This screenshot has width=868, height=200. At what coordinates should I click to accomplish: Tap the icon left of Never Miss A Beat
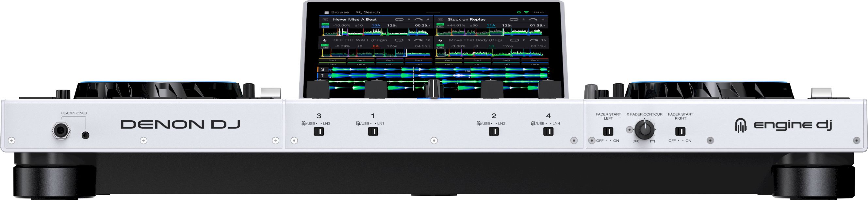pyautogui.click(x=325, y=19)
